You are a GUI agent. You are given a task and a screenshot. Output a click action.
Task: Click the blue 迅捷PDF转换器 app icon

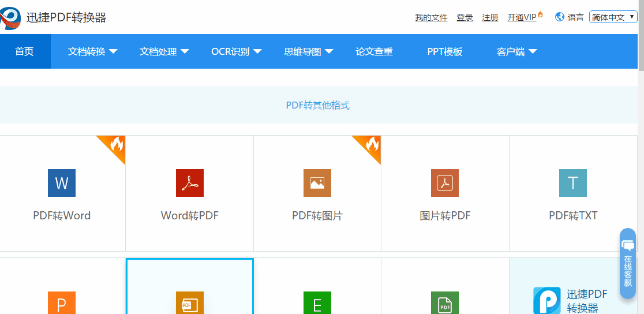(x=547, y=301)
